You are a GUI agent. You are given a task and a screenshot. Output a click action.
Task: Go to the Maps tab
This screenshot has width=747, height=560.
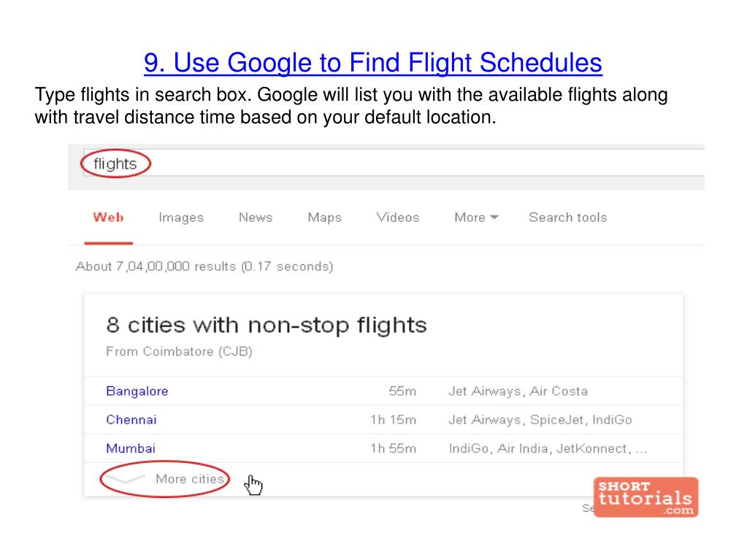(x=324, y=218)
